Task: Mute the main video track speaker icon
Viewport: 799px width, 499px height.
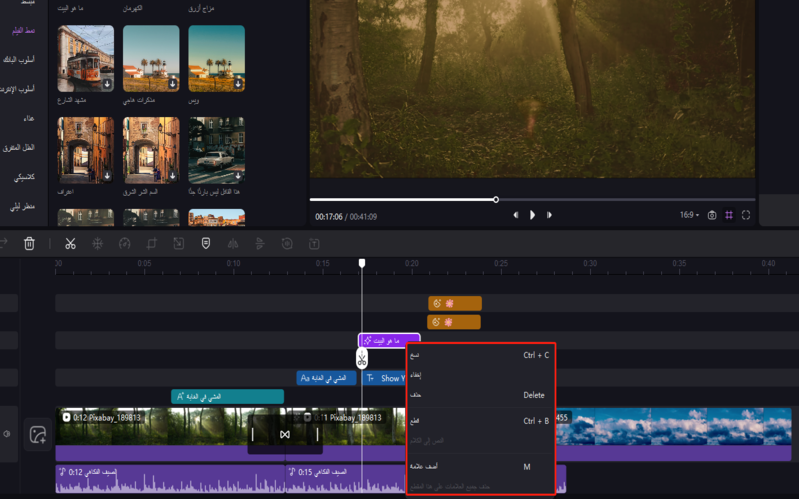Action: point(7,434)
